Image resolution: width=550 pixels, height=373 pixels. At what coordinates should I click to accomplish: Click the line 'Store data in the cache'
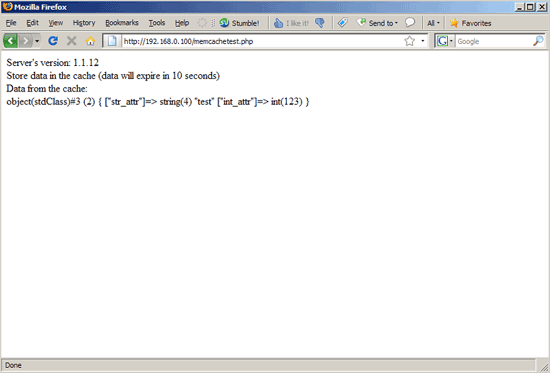(113, 75)
